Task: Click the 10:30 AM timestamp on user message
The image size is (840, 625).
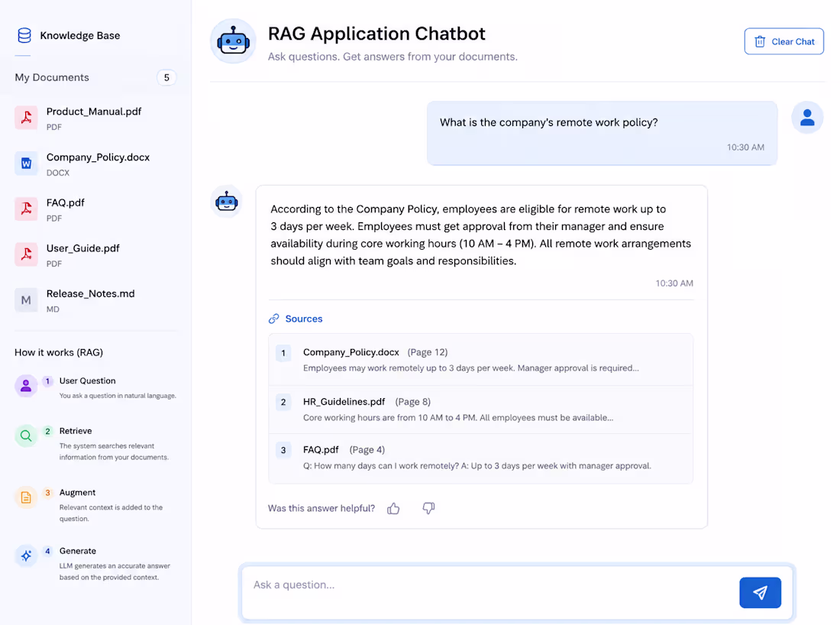Action: point(745,147)
